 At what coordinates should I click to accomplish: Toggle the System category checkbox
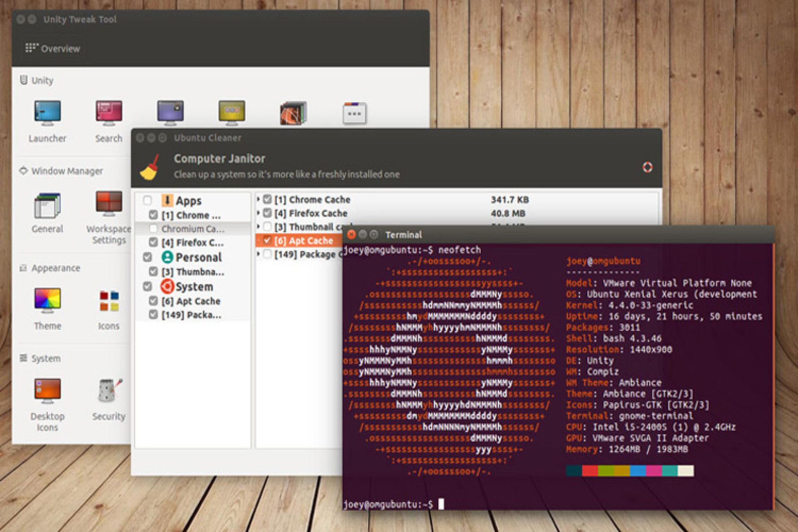tap(148, 286)
